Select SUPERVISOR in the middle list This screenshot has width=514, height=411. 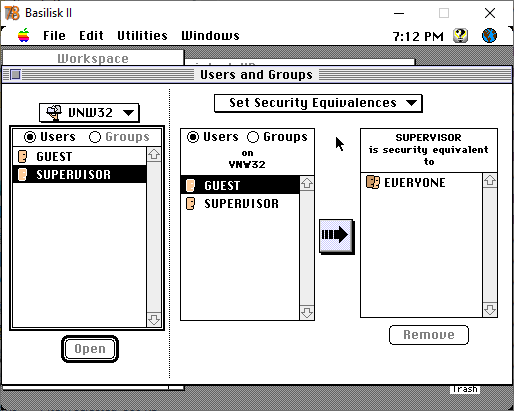pos(240,203)
